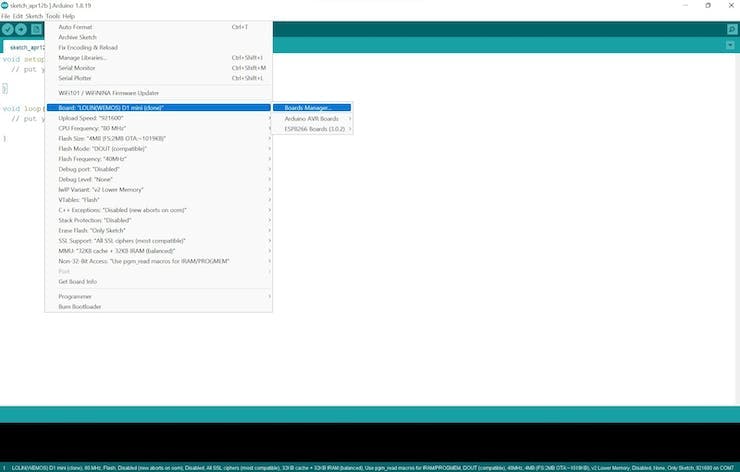Image resolution: width=740 pixels, height=472 pixels.
Task: Expand Flash Size 4MB option
Action: coord(159,139)
